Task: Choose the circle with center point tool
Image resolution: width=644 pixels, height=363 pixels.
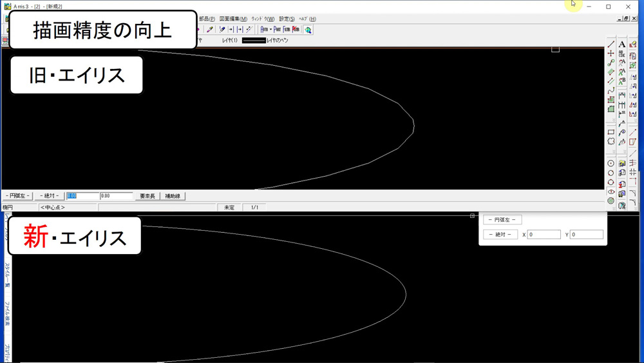Action: point(611,164)
